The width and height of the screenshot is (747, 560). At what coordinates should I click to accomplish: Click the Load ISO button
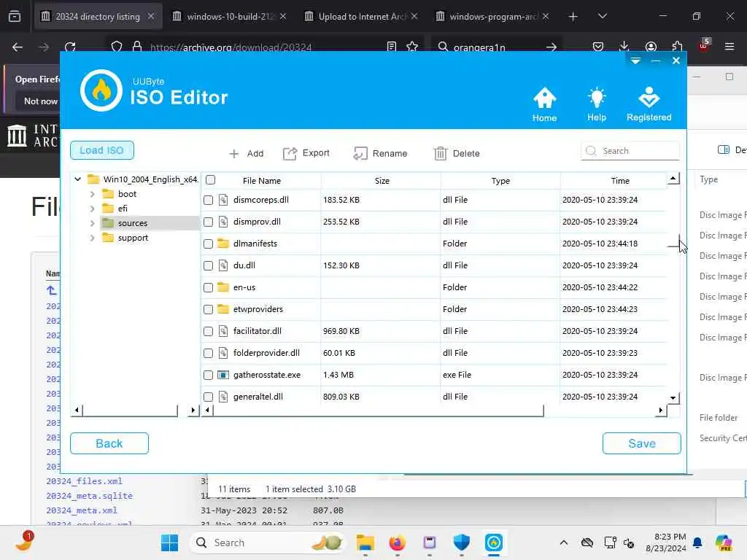pyautogui.click(x=102, y=150)
